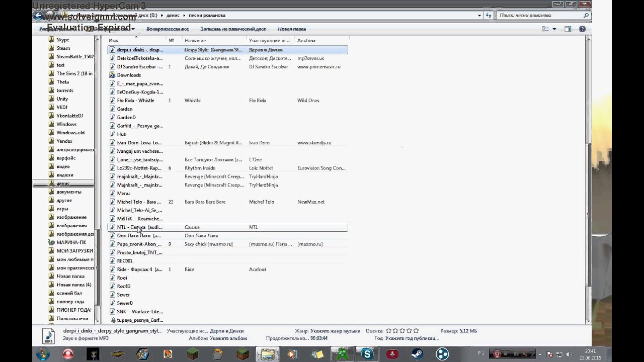Screen dimensions: 644x362
Task: Switch to Skype in the taskbar
Action: (x=367, y=354)
